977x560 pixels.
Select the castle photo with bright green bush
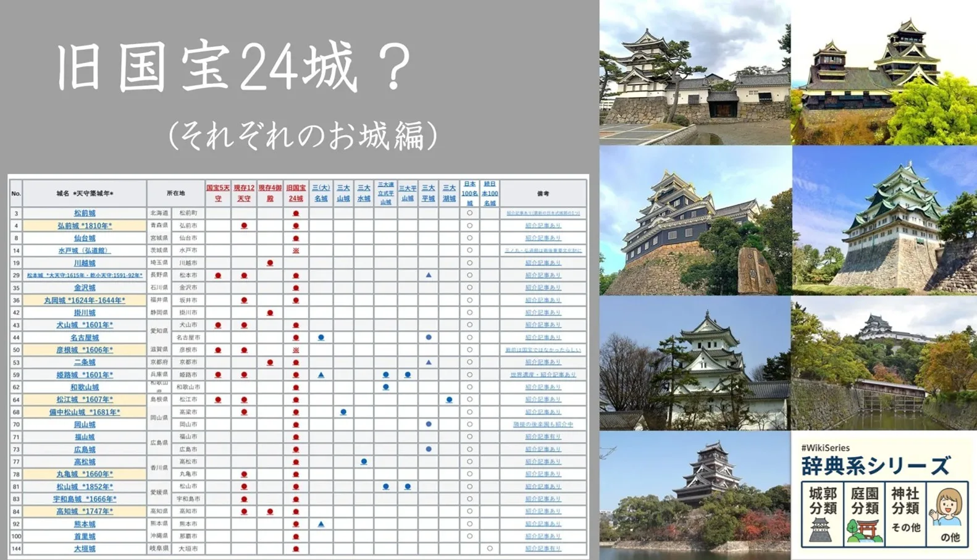[x=884, y=72]
